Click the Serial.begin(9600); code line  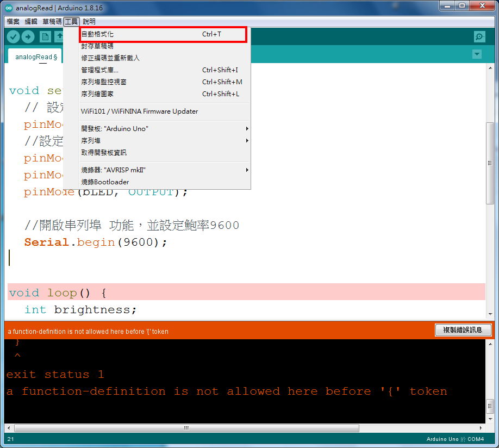[x=96, y=242]
